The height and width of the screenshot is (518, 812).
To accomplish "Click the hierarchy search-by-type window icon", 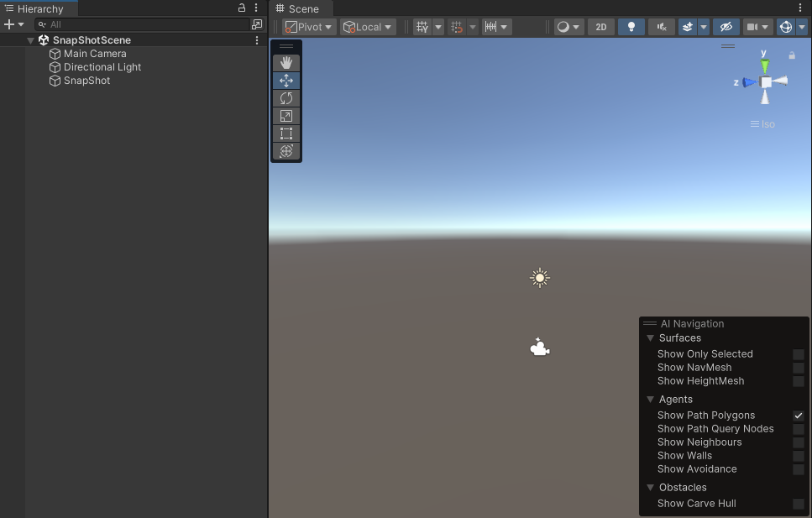I will pyautogui.click(x=257, y=24).
